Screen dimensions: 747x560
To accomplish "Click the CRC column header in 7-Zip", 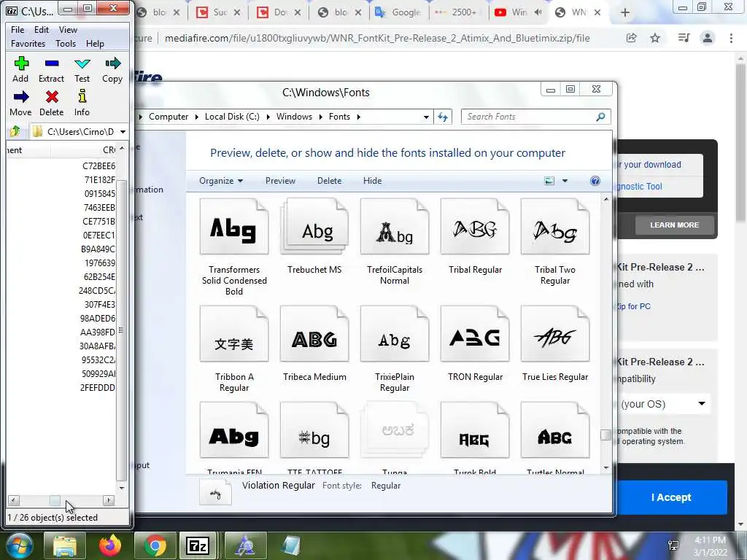I will pyautogui.click(x=84, y=150).
